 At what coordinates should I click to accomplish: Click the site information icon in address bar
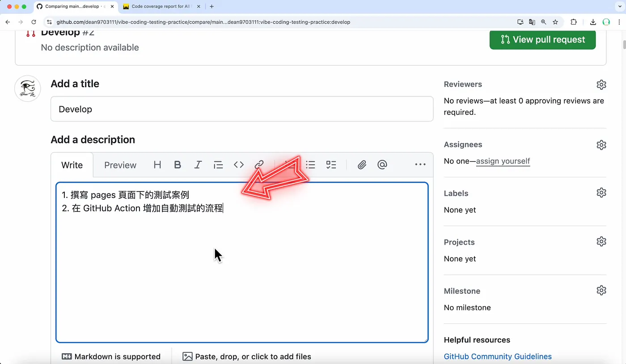pyautogui.click(x=49, y=22)
